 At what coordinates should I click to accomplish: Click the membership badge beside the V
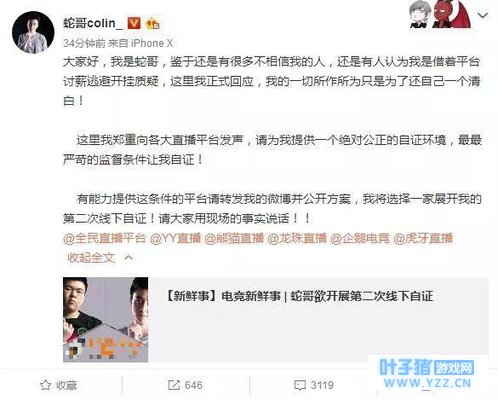click(153, 23)
